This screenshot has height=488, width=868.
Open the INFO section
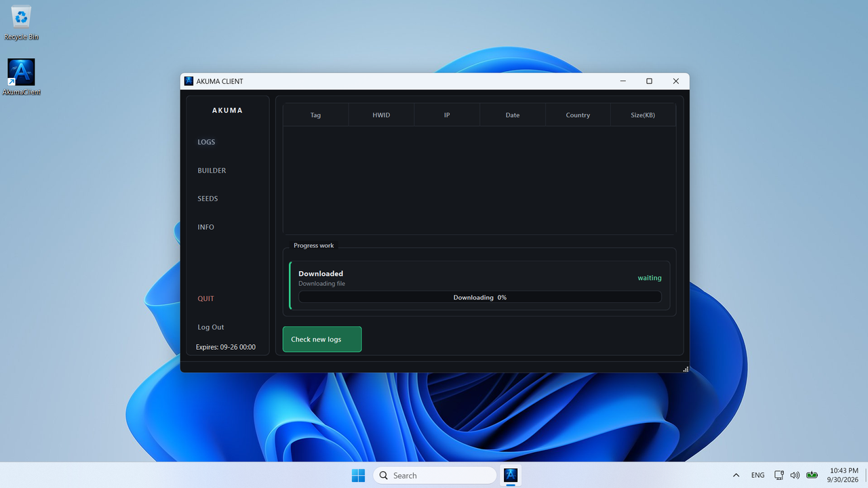(x=205, y=228)
